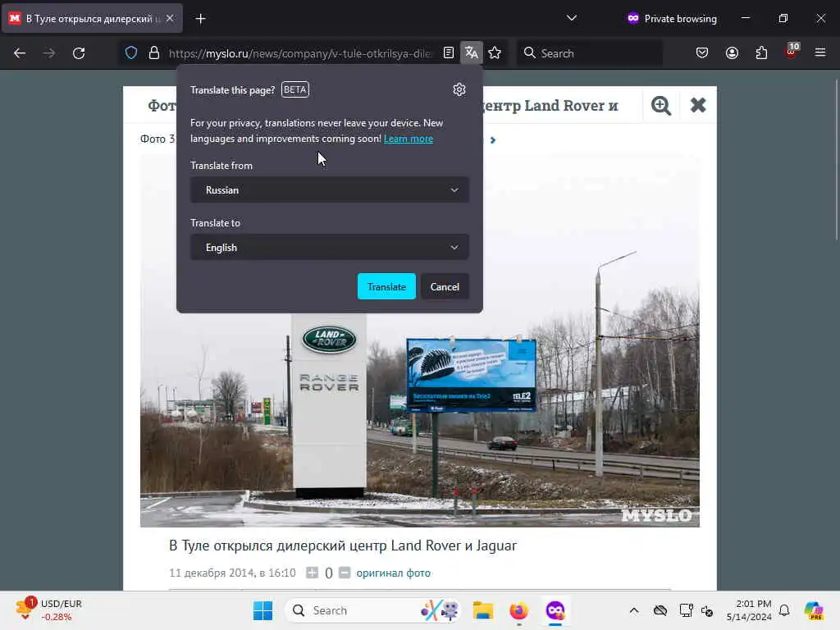Screen dimensions: 840x630
Task: Bookmark this page with the star icon
Action: coord(495,53)
